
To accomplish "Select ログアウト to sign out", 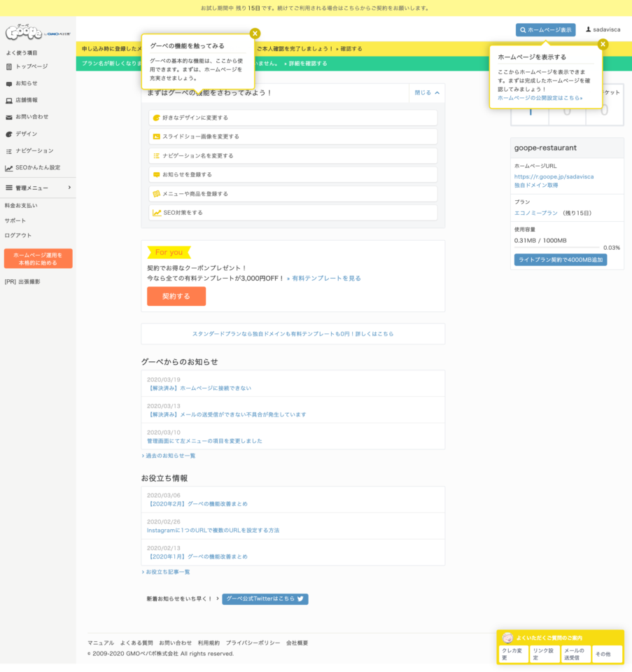I will point(18,235).
